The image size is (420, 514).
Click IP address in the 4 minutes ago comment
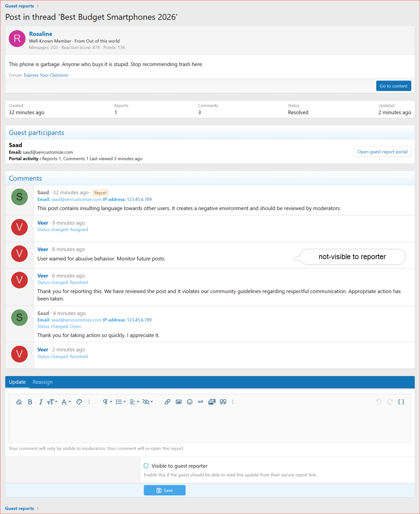[139, 320]
